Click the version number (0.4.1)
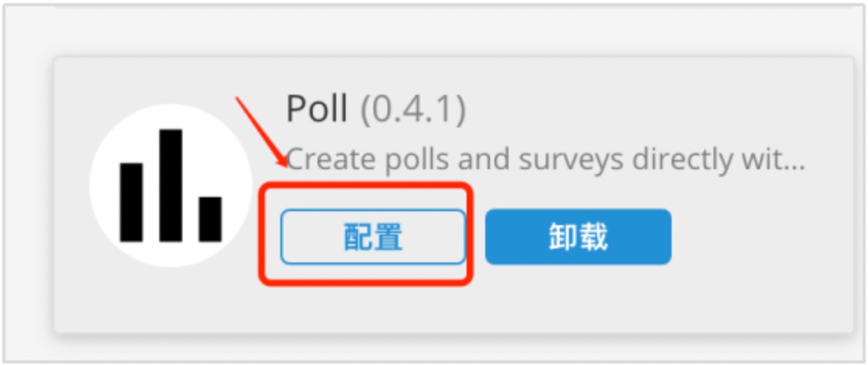 413,110
